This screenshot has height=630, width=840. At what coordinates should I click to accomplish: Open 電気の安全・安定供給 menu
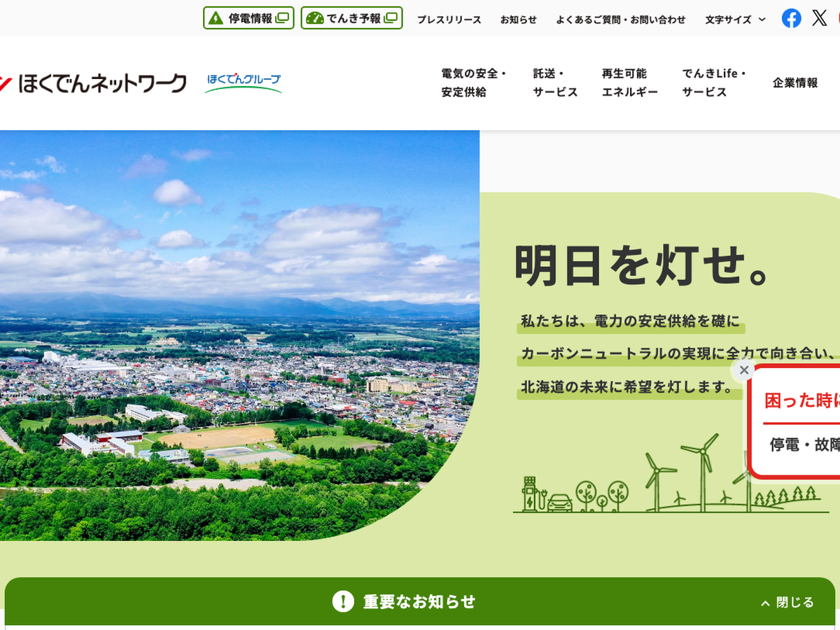474,83
